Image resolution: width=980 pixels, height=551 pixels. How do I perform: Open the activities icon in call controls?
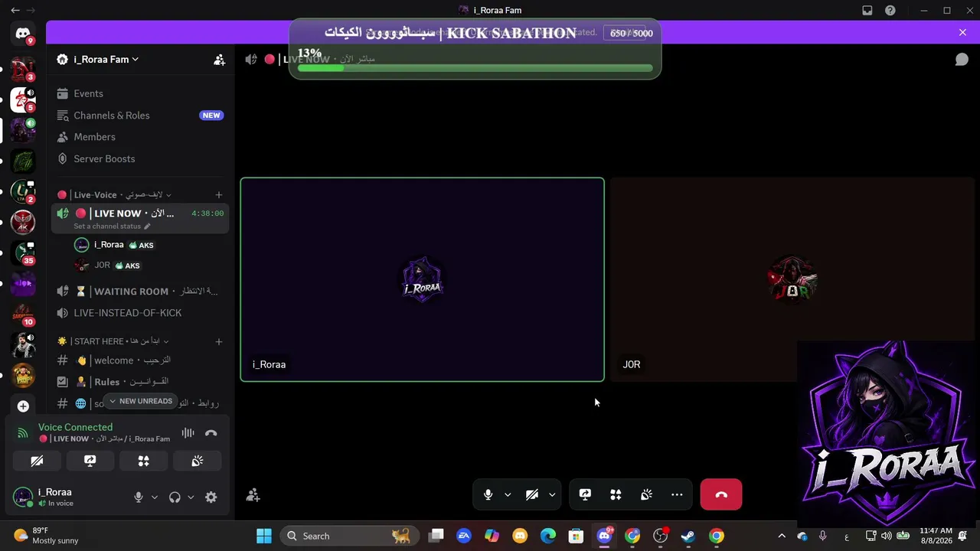pos(616,495)
